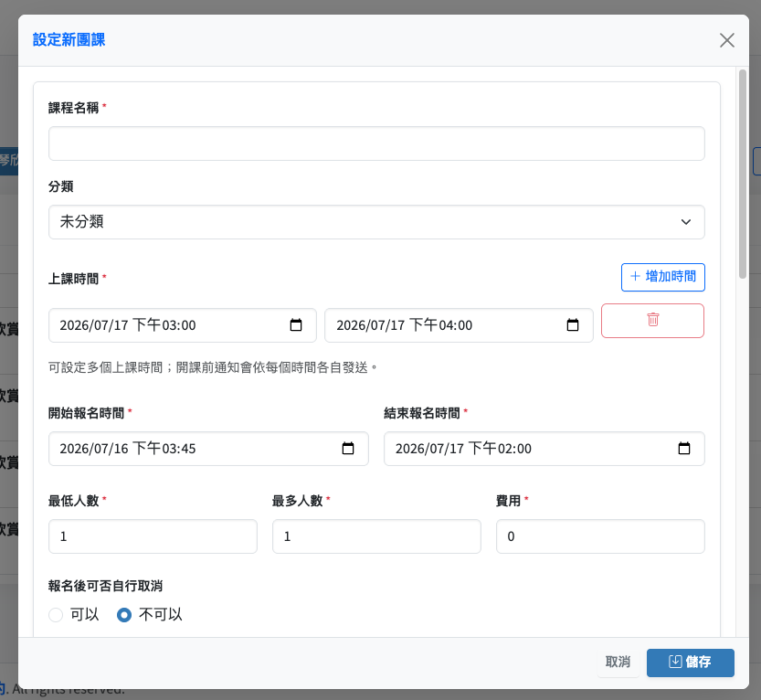Viewport: 761px width, 700px height.
Task: Click the dialog's vertical scrollbar thumb
Action: (742, 174)
